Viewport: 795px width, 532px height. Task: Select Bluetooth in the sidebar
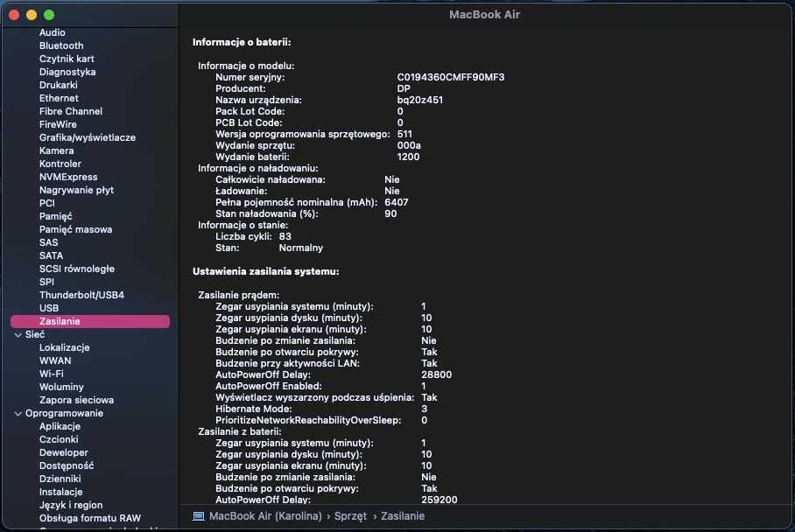tap(61, 45)
